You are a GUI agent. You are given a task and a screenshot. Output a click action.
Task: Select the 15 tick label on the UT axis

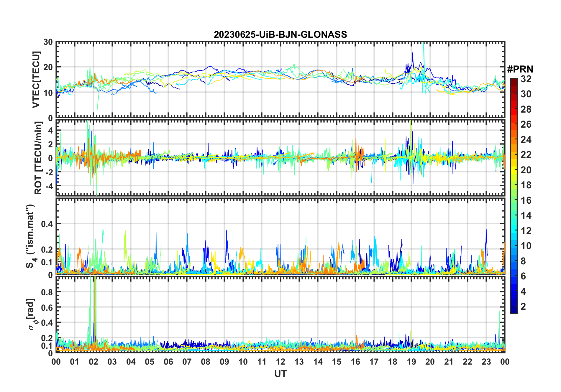337,362
